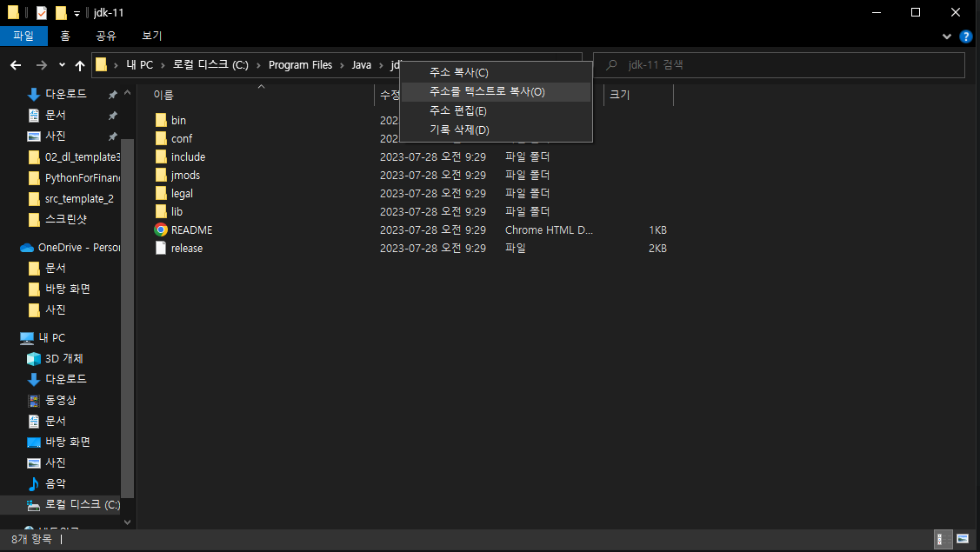Open 동영상 in sidebar

[61, 400]
